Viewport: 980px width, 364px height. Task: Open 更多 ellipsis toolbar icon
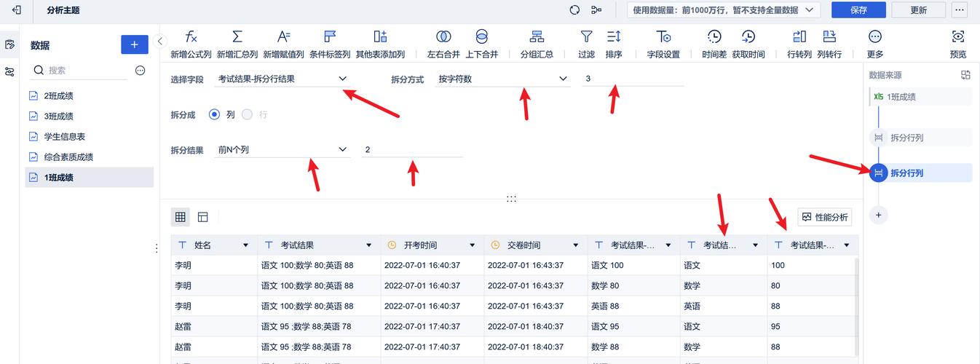coord(875,36)
